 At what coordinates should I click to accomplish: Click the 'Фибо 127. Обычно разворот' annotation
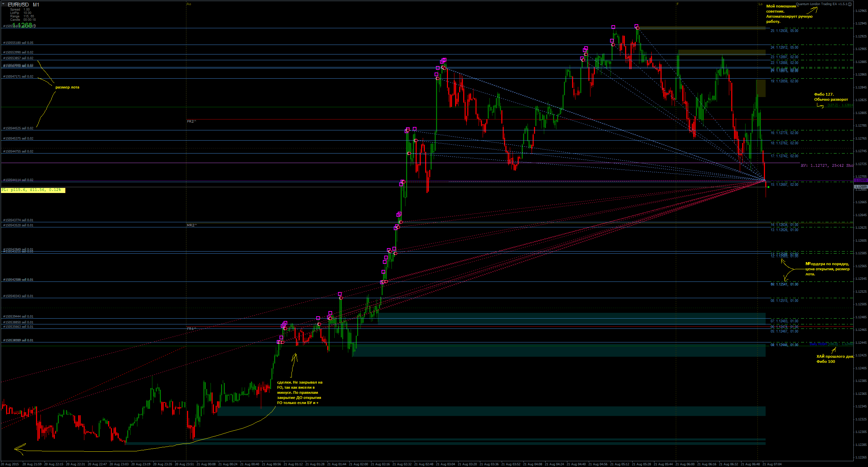point(831,97)
